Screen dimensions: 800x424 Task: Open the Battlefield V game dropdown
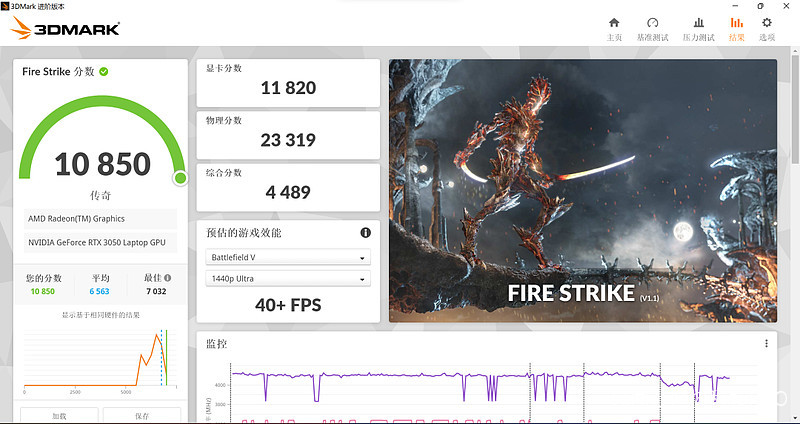point(288,258)
